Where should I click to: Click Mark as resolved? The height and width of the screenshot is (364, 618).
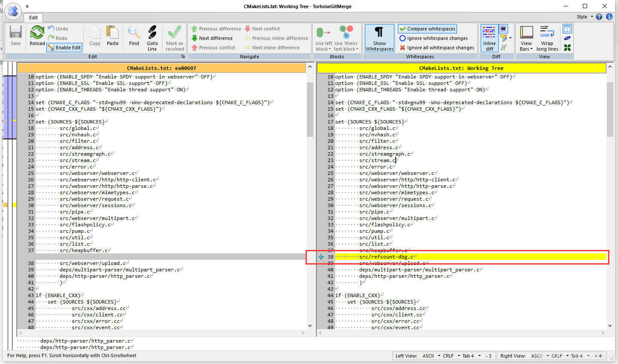tap(175, 38)
